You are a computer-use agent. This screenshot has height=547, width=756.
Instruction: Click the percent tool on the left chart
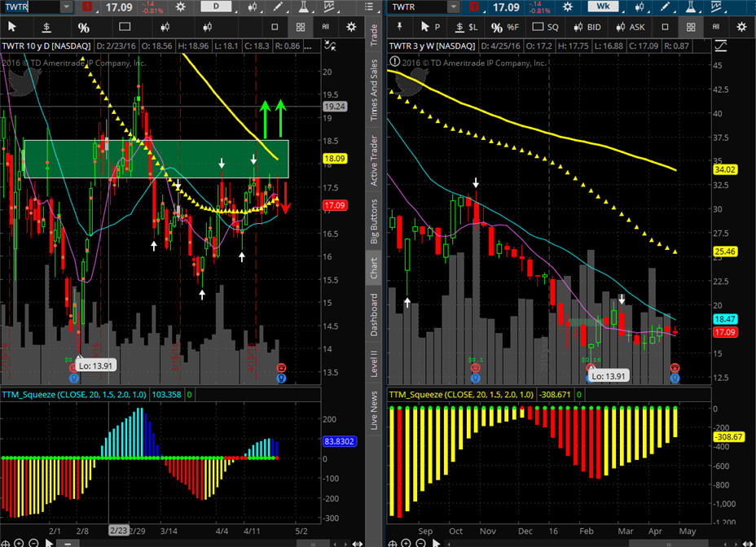coord(83,27)
